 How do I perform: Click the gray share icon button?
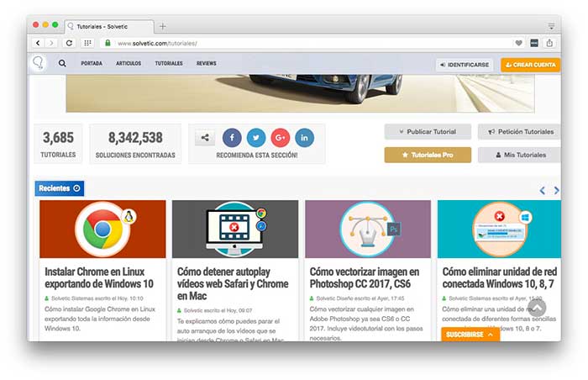click(x=205, y=138)
